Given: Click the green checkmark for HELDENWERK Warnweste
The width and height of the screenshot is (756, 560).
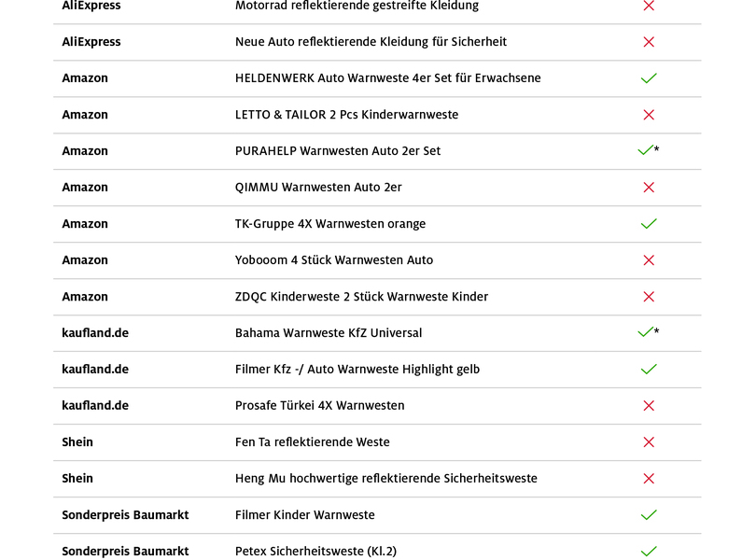Looking at the screenshot, I should [x=649, y=78].
